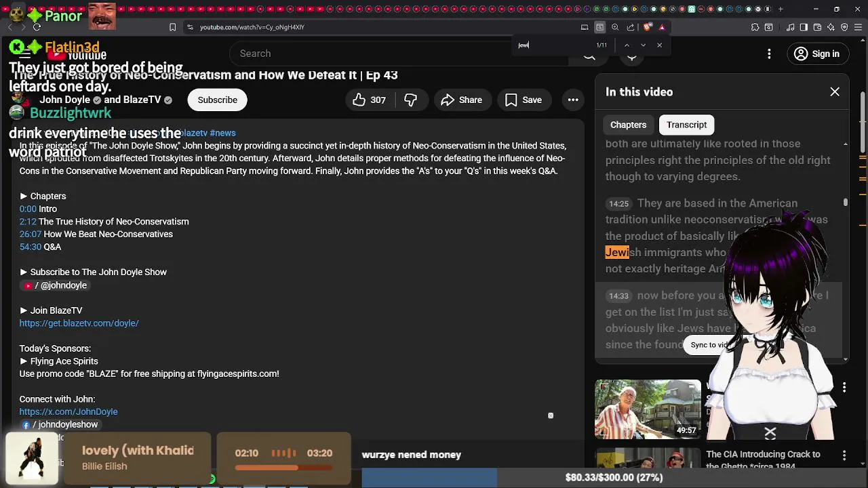Screen dimensions: 868x488
Task: Click the Brave Rewards triangle icon
Action: [662, 27]
